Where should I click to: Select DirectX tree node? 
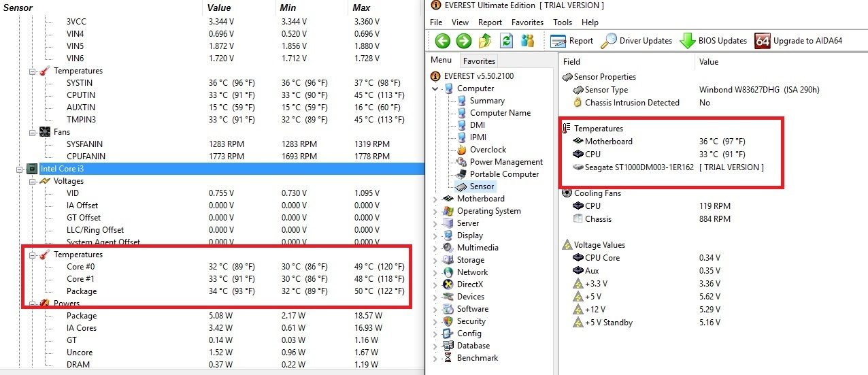point(463,284)
